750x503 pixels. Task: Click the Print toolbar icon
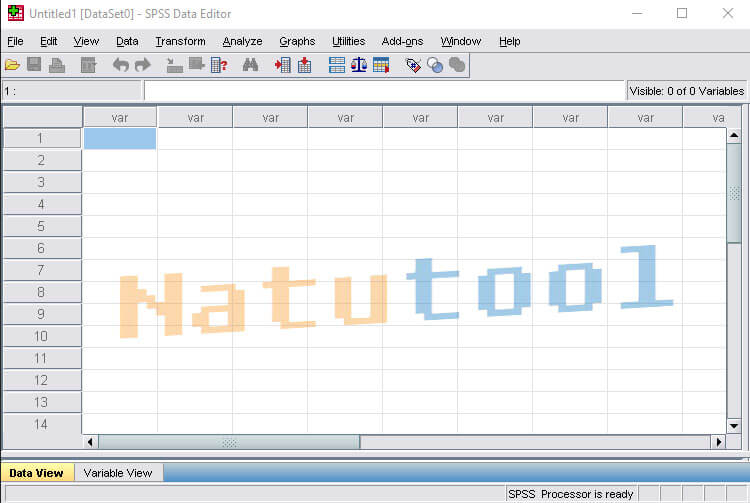click(x=57, y=65)
